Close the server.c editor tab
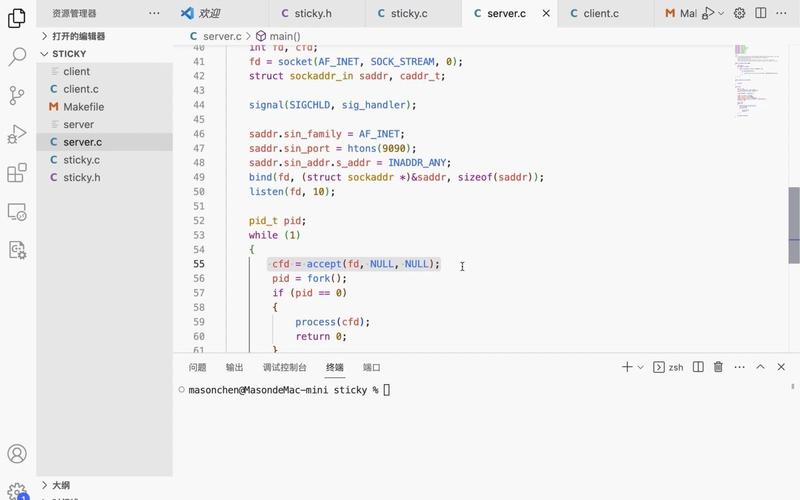 pos(546,13)
